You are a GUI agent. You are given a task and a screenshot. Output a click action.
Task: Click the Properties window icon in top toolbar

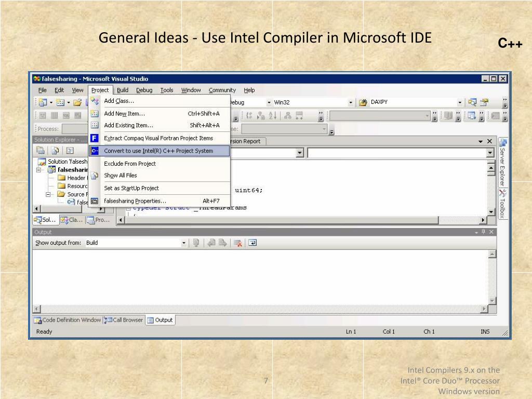tap(484, 102)
